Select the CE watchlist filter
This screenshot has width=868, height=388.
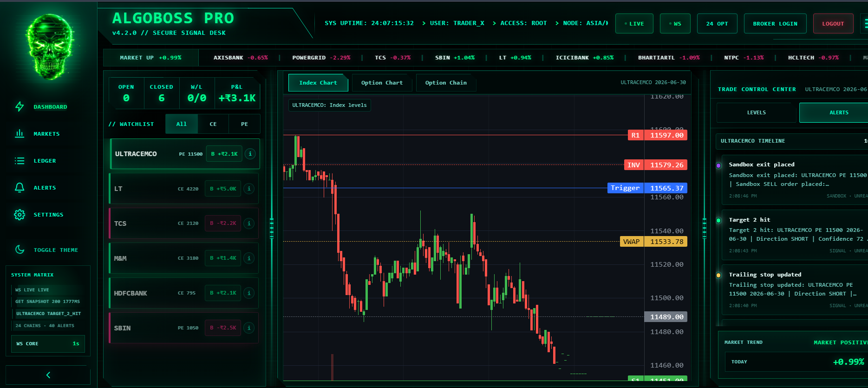[x=213, y=124]
